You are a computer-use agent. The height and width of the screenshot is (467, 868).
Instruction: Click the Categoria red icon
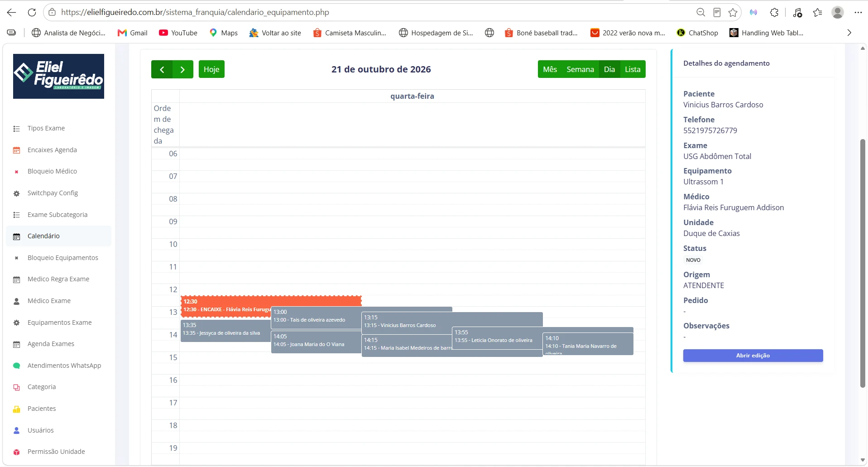(x=17, y=387)
